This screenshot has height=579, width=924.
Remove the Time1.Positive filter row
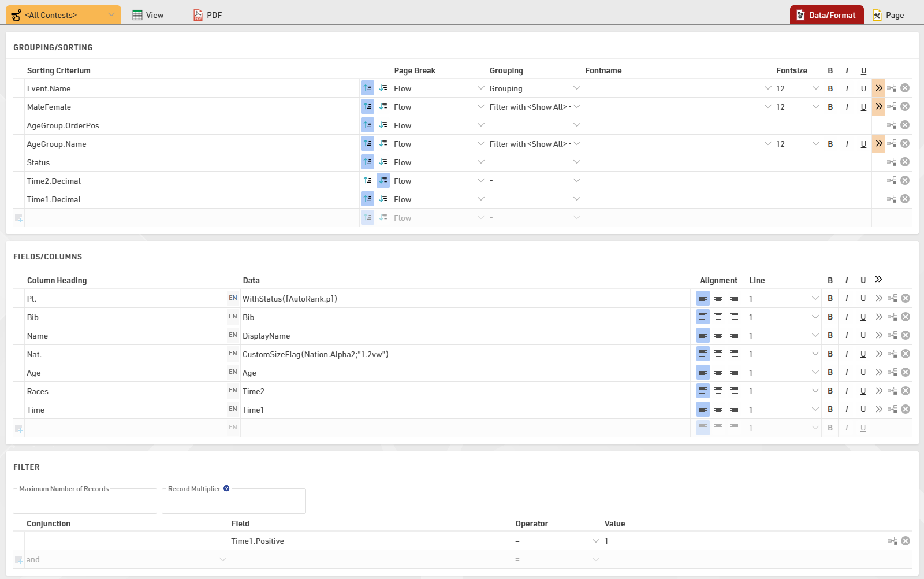tap(906, 541)
